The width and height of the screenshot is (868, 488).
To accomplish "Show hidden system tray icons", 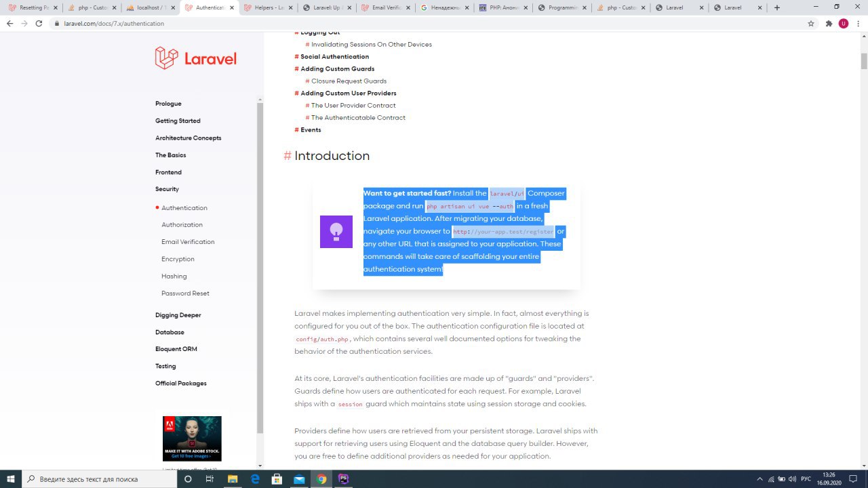I will [759, 479].
